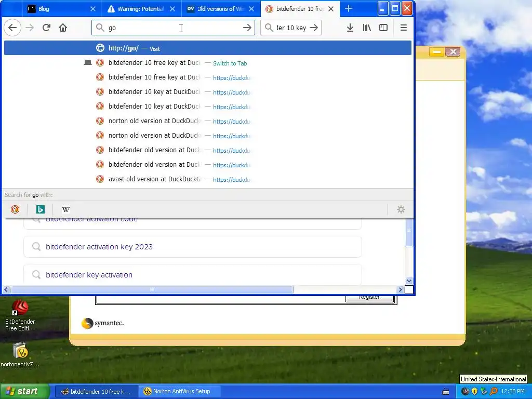Close the Blog tab

(93, 9)
